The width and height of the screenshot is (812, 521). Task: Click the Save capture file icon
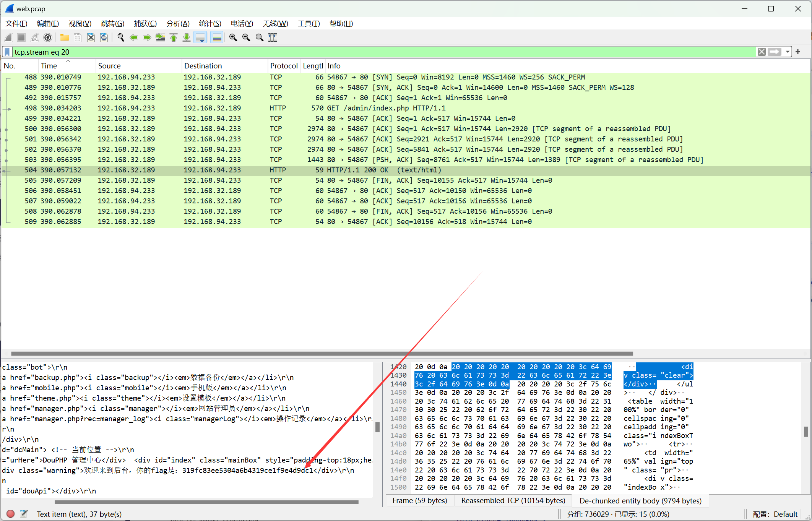point(78,37)
